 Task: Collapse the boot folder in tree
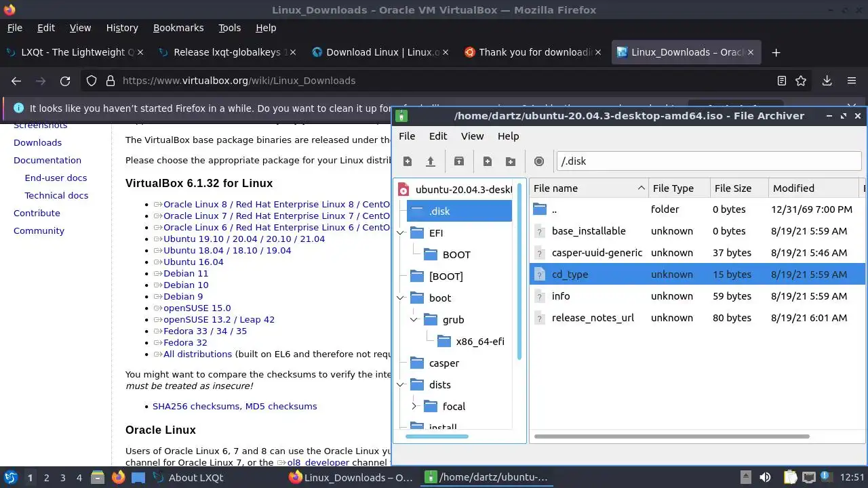tap(400, 298)
